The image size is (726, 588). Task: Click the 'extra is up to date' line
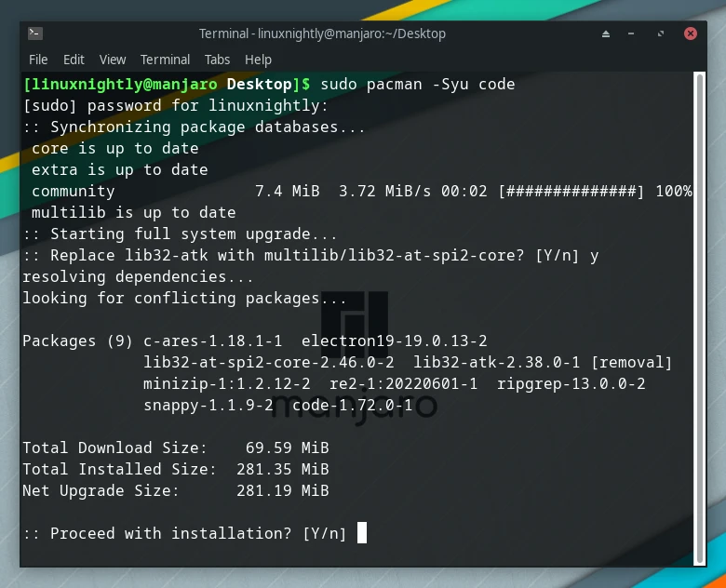click(119, 169)
